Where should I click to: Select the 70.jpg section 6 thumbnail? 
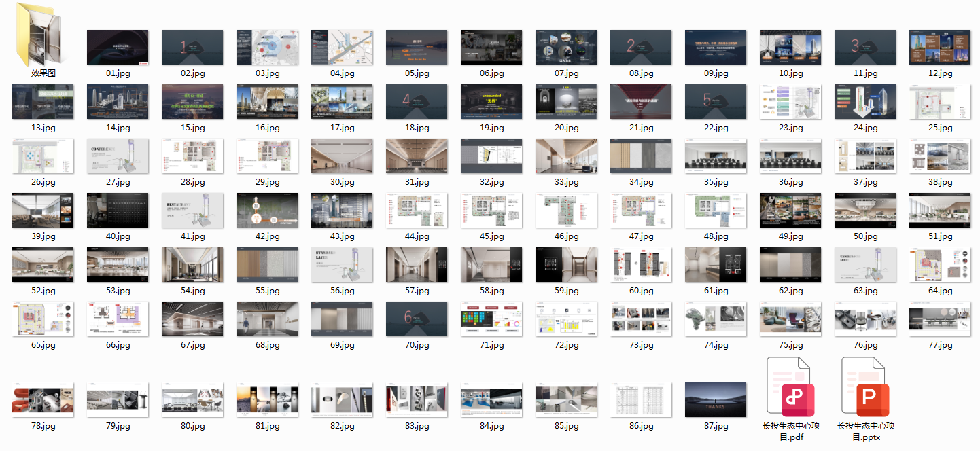[417, 319]
